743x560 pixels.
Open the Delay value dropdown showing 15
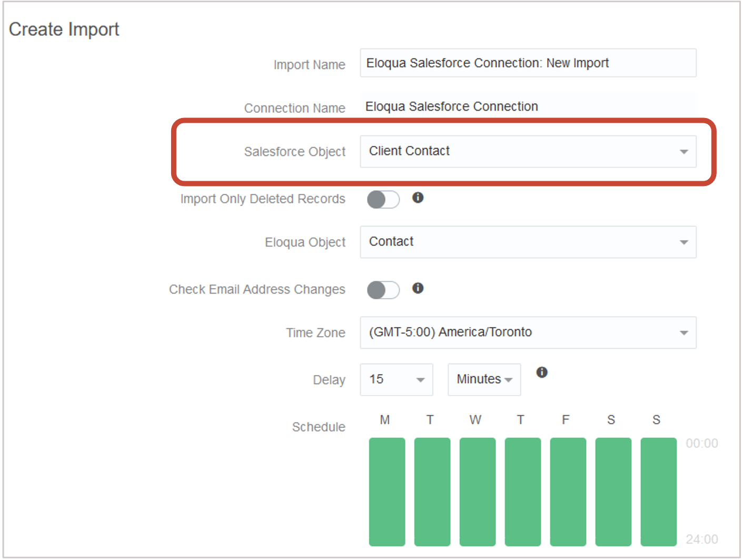click(x=396, y=379)
